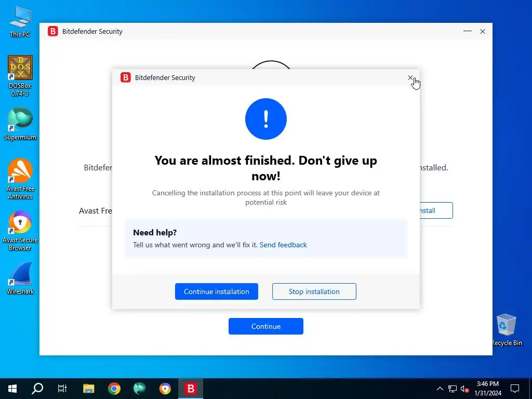
Task: Launch Google Chrome from taskbar
Action: click(x=114, y=389)
